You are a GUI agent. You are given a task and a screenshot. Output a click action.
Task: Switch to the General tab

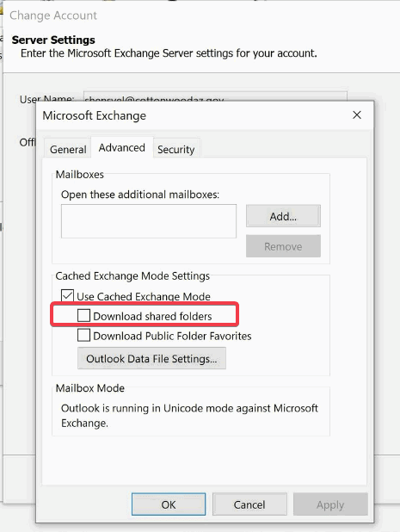(x=68, y=149)
